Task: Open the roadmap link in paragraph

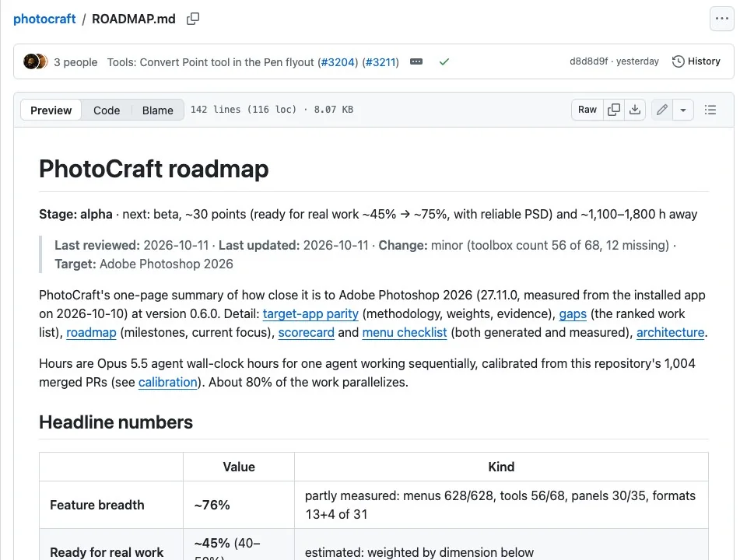Action: tap(91, 332)
